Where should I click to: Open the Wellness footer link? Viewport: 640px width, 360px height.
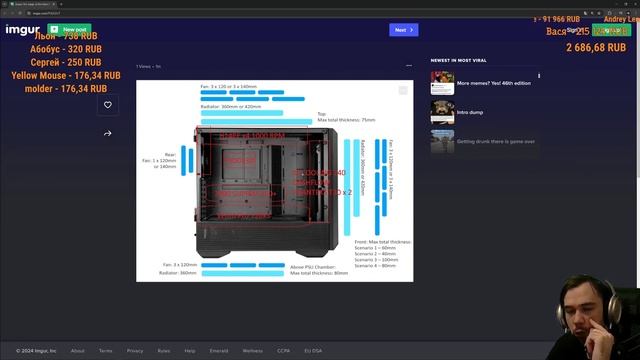[253, 351]
